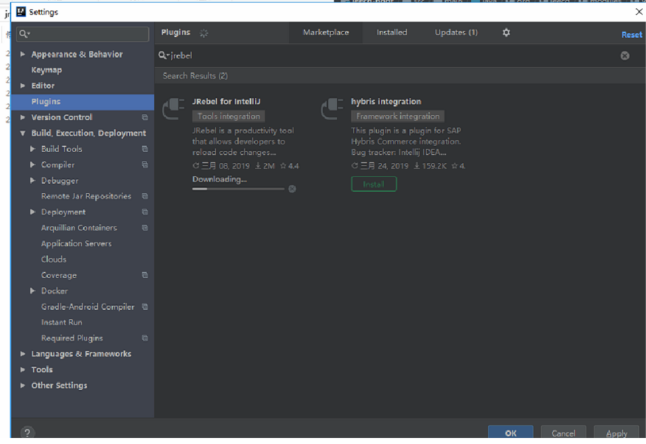The height and width of the screenshot is (444, 646).
Task: Expand the Docker subtree
Action: pyautogui.click(x=33, y=291)
